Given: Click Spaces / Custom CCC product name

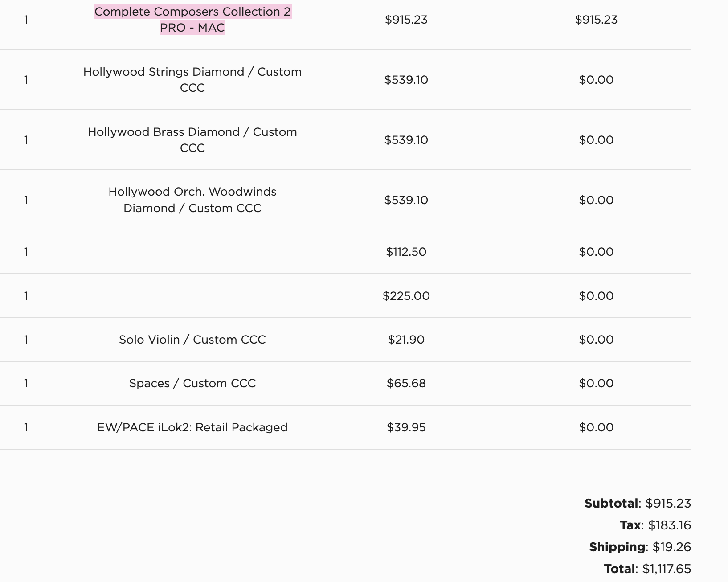Looking at the screenshot, I should coord(192,383).
